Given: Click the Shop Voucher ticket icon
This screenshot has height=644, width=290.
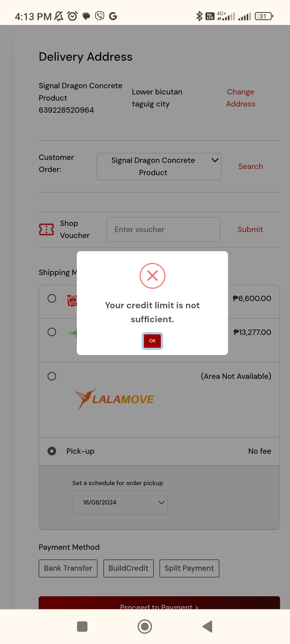Looking at the screenshot, I should click(46, 229).
